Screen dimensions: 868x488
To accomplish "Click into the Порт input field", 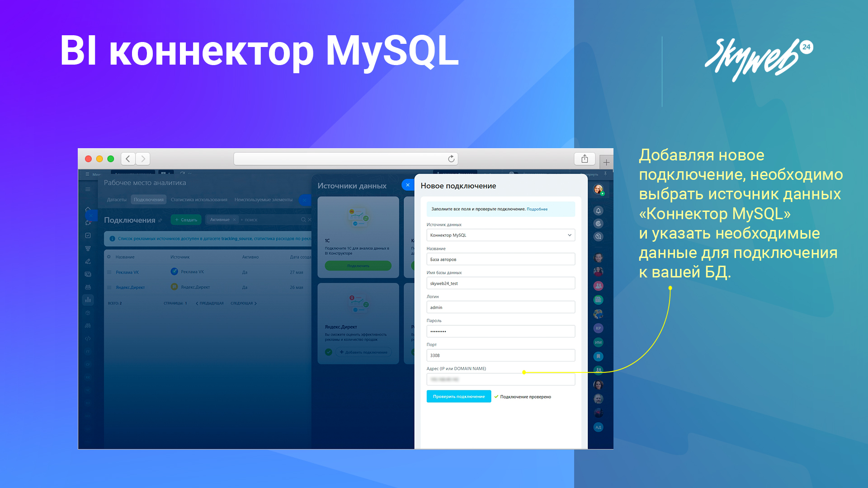I will coord(500,355).
